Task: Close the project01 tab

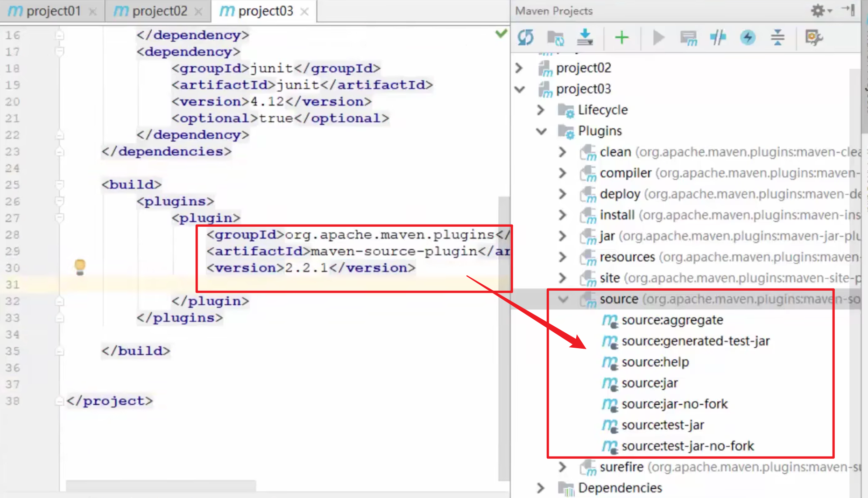Action: [x=92, y=12]
